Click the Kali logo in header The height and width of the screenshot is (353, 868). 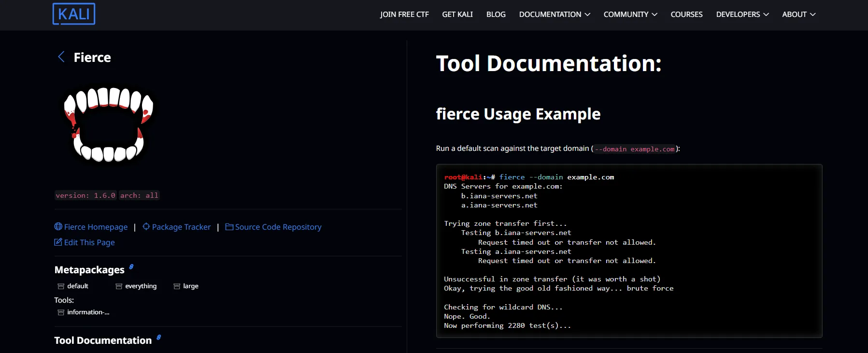point(74,14)
